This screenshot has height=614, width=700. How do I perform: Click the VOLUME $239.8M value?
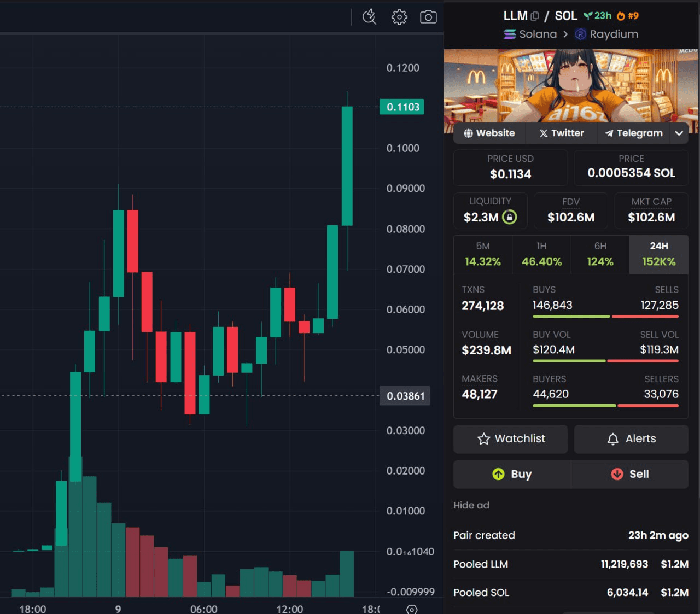coord(486,350)
